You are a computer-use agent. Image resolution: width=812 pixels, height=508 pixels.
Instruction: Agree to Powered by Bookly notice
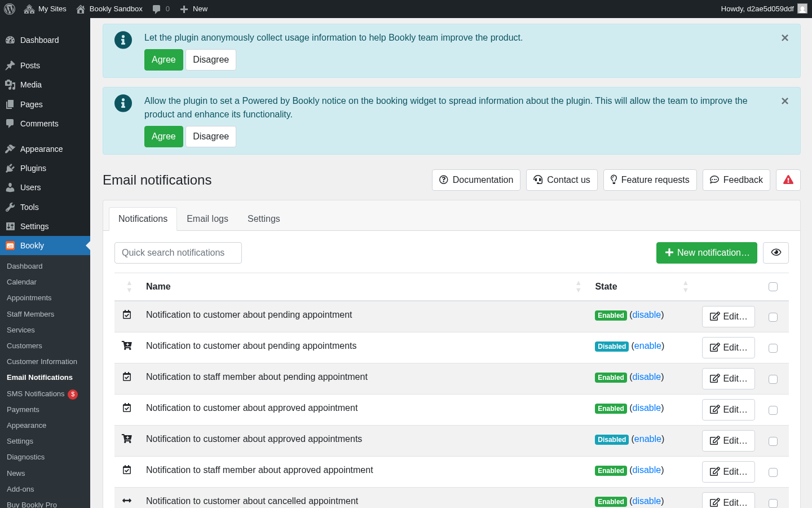[164, 137]
